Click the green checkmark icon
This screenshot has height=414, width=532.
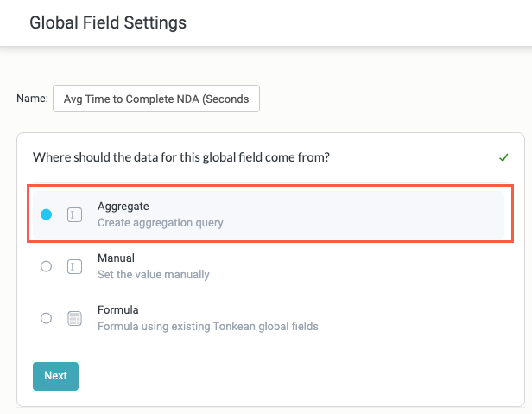[x=503, y=157]
